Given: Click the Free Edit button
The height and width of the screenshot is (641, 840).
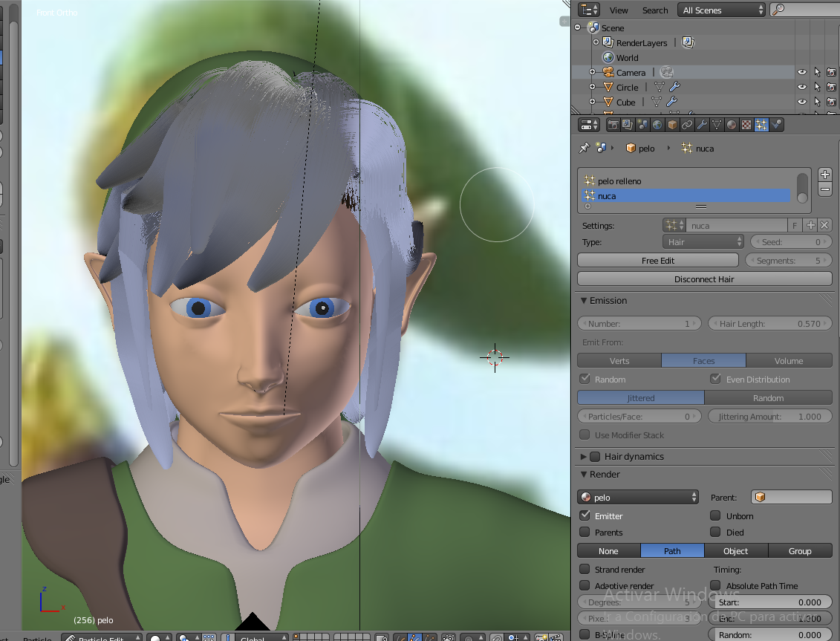Looking at the screenshot, I should pos(657,261).
